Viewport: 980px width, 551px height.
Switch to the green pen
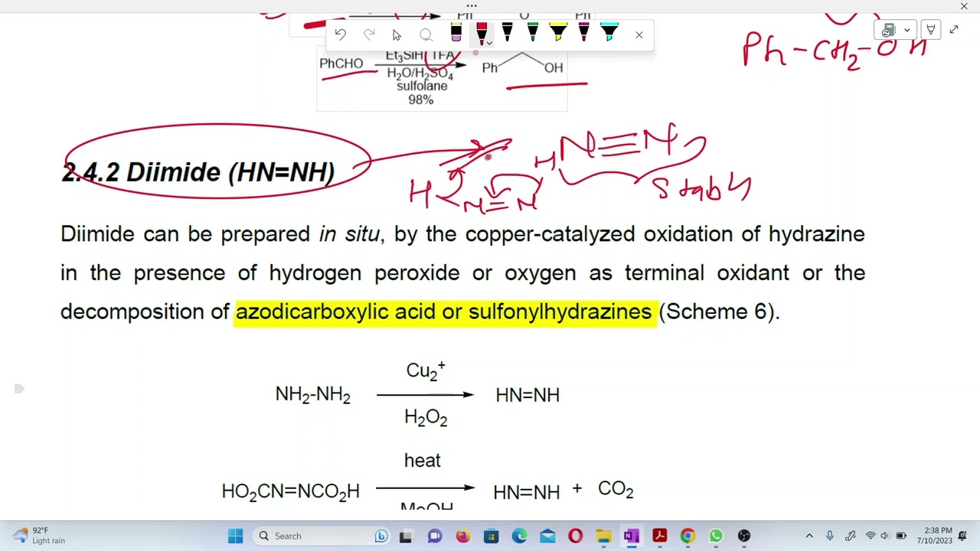coord(533,32)
